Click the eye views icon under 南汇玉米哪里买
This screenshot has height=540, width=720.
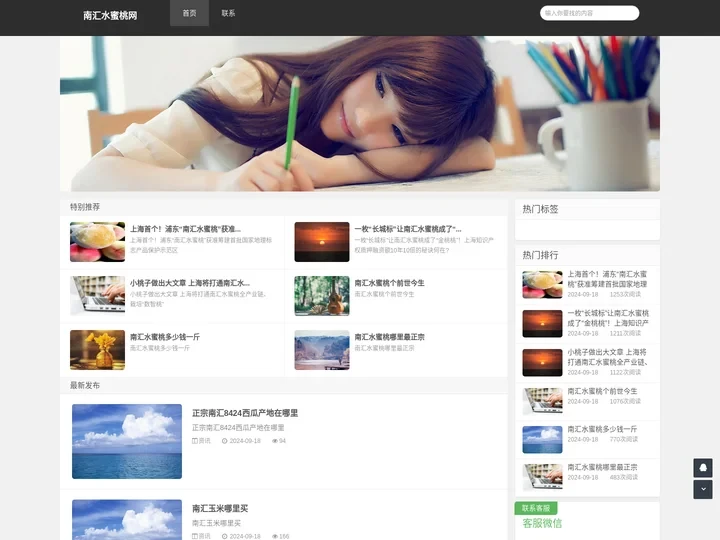[x=275, y=536]
